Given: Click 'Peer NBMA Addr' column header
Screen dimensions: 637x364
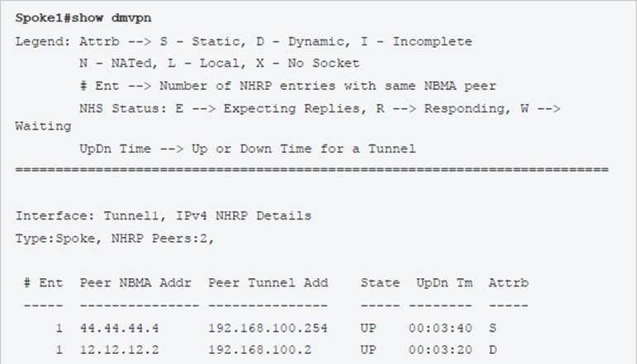Looking at the screenshot, I should (x=136, y=283).
